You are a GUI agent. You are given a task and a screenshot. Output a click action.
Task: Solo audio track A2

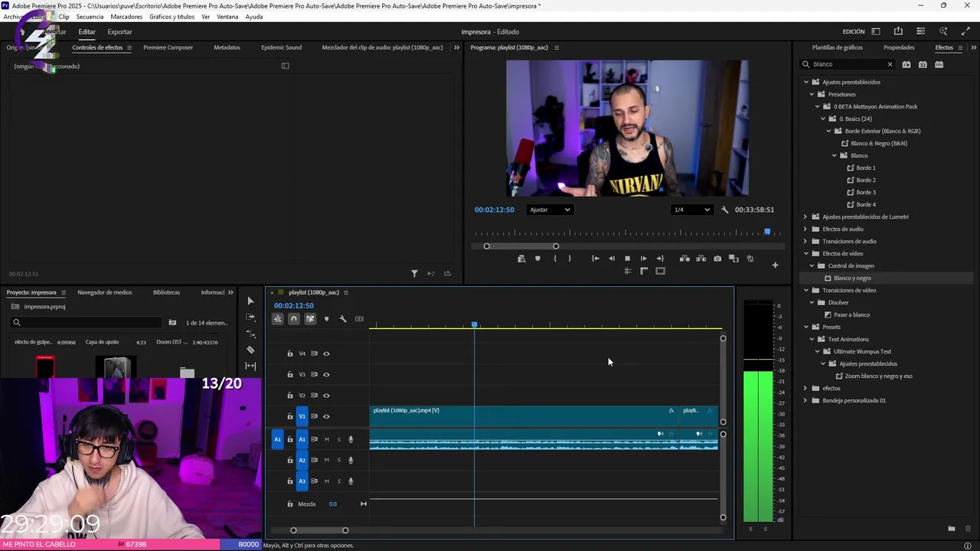338,460
